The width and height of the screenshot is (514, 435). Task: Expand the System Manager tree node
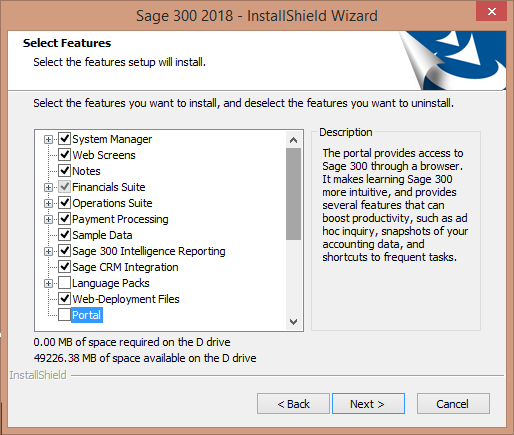tap(48, 139)
